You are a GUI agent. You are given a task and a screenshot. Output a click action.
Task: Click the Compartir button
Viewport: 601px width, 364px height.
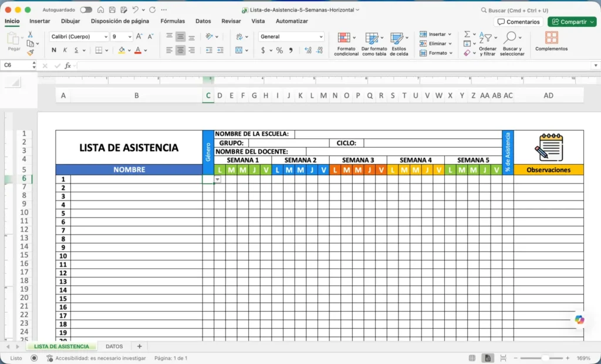tap(572, 22)
